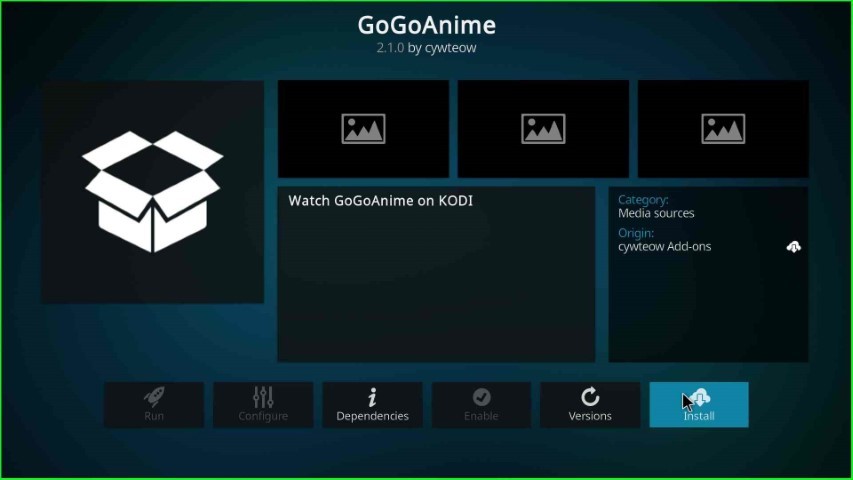The width and height of the screenshot is (853, 480).
Task: Open the middle screenshot placeholder thumbnail
Action: tap(543, 129)
